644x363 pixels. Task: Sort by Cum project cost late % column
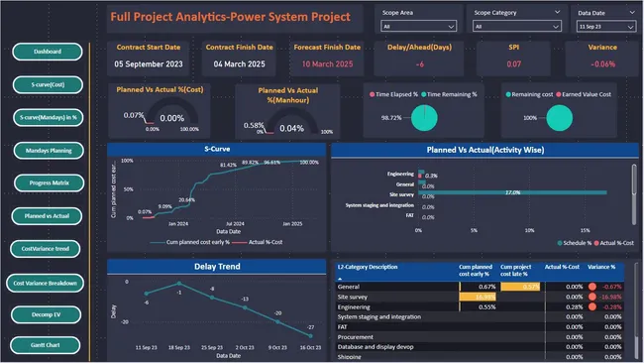pos(515,270)
